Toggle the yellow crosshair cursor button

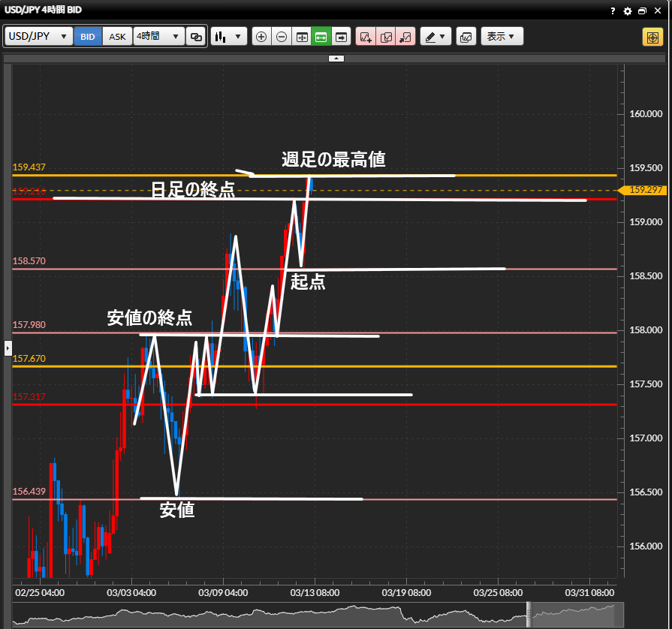(652, 37)
